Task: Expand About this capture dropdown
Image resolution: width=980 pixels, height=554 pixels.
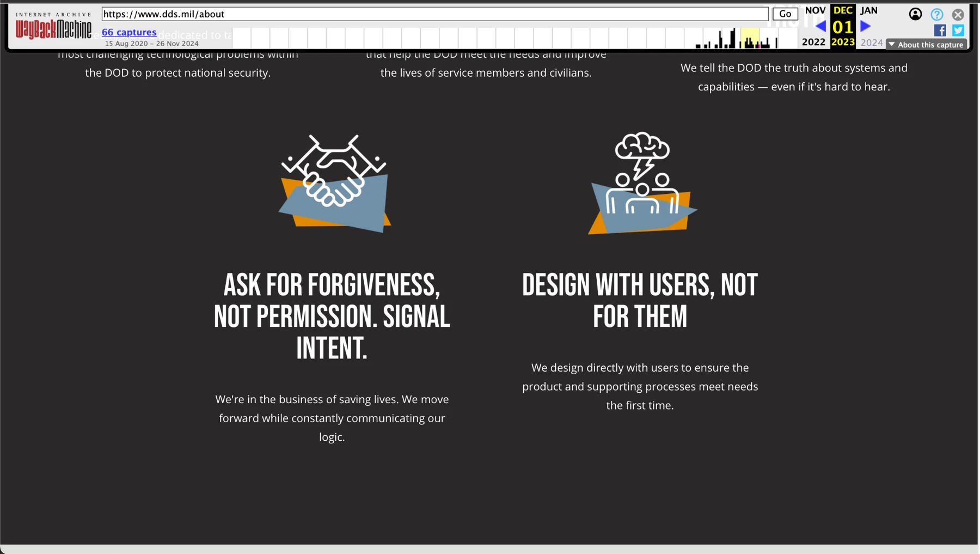Action: point(926,45)
